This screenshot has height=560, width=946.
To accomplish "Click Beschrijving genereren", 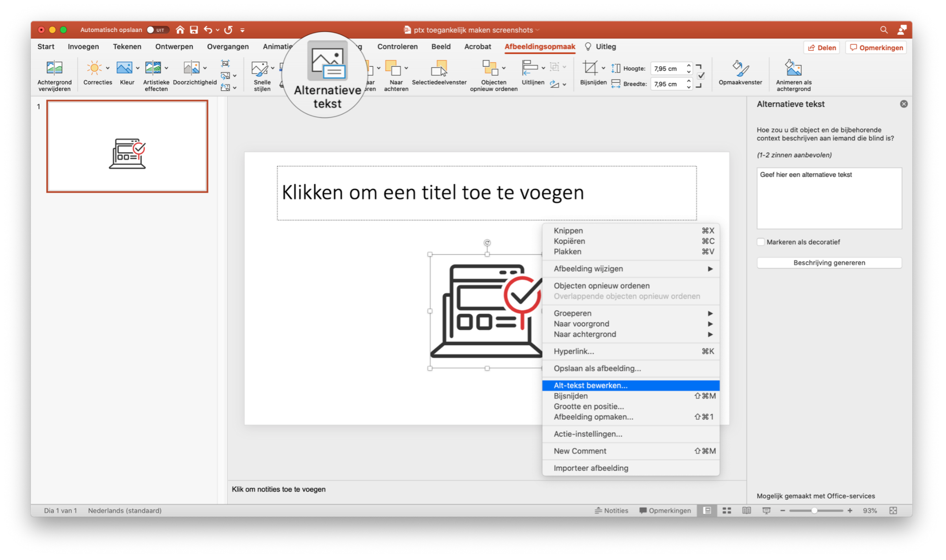I will 829,263.
